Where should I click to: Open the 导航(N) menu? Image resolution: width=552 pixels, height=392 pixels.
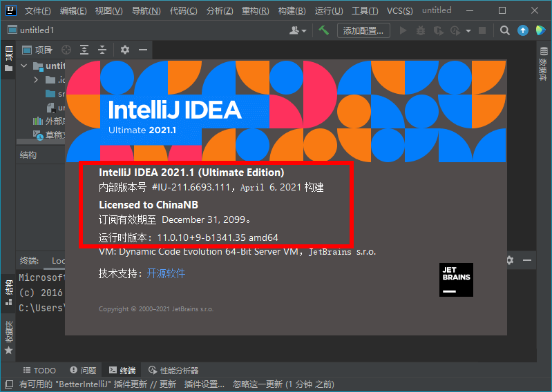146,11
